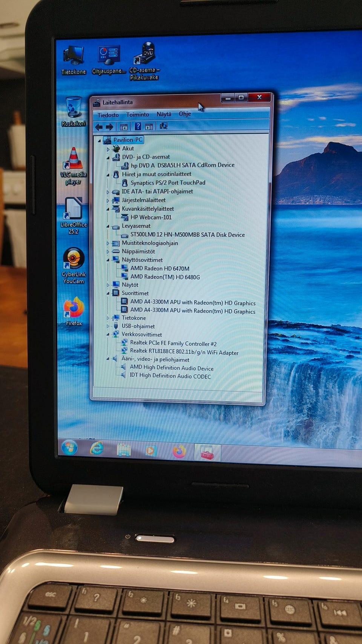Select the HP Webcam-101 device
Image resolution: width=362 pixels, height=644 pixels.
tap(151, 217)
